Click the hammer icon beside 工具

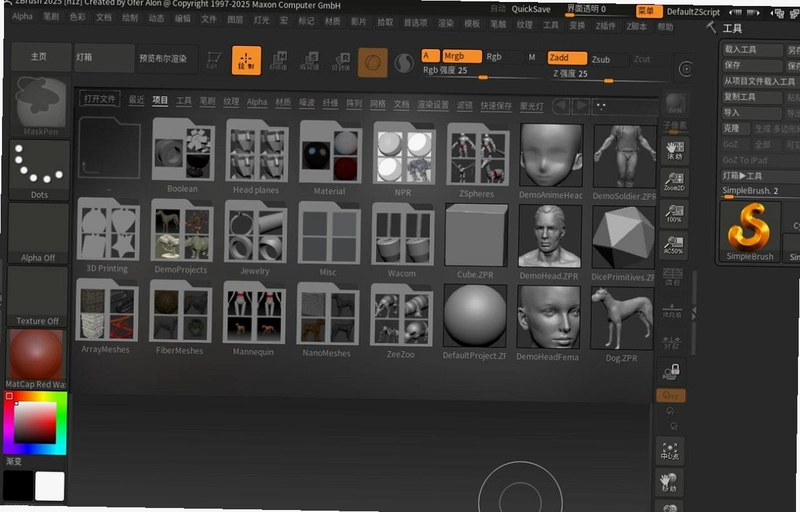[711, 27]
